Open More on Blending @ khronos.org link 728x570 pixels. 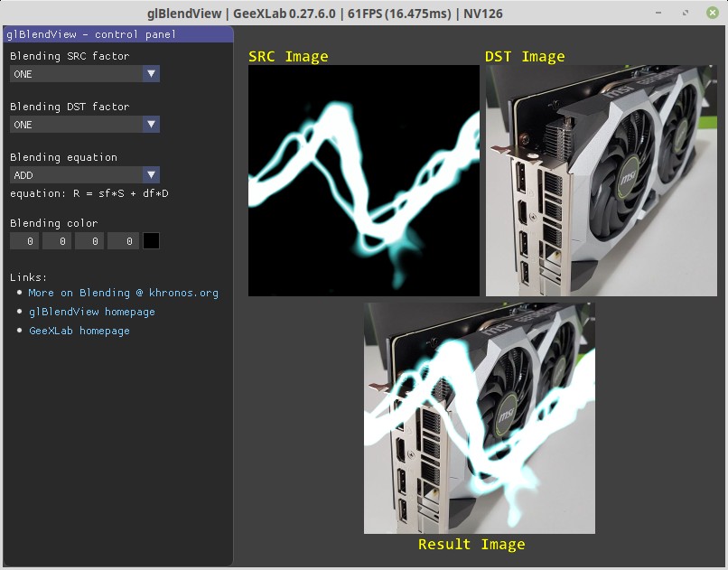click(x=123, y=293)
